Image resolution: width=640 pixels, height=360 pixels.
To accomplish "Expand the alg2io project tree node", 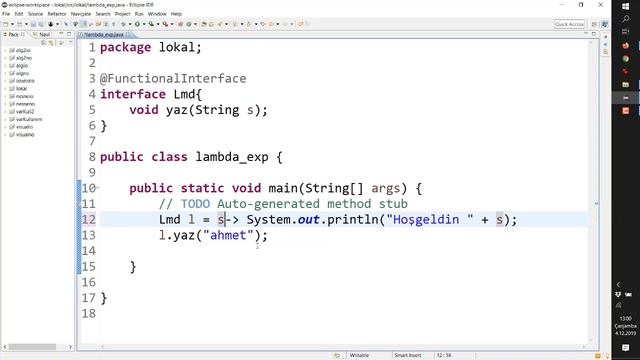I will tap(5, 50).
